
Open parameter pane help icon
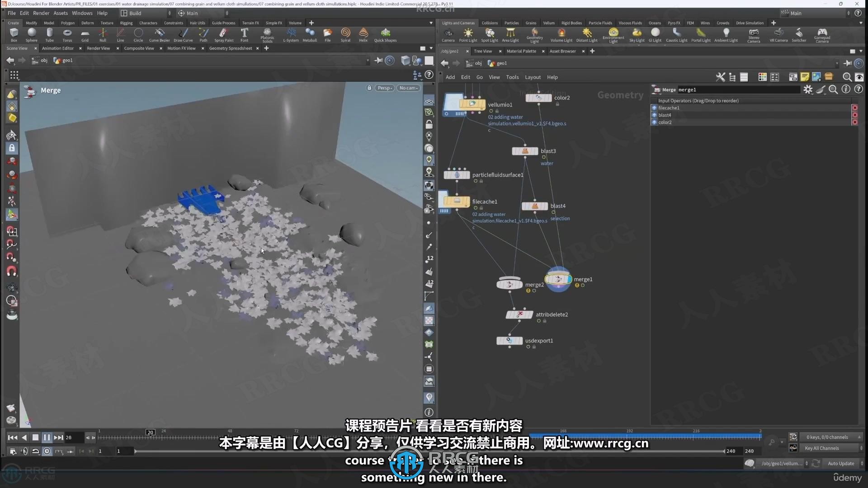tap(859, 89)
